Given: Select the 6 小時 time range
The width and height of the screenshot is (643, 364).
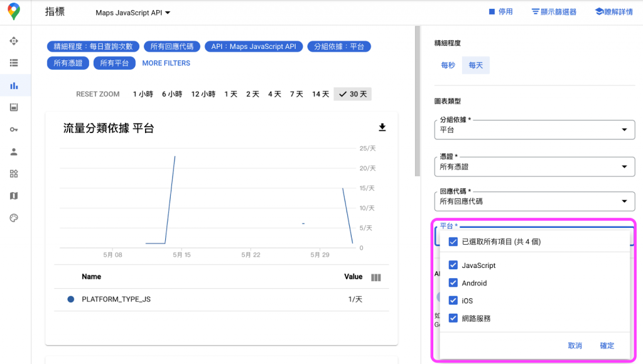Looking at the screenshot, I should pyautogui.click(x=172, y=94).
